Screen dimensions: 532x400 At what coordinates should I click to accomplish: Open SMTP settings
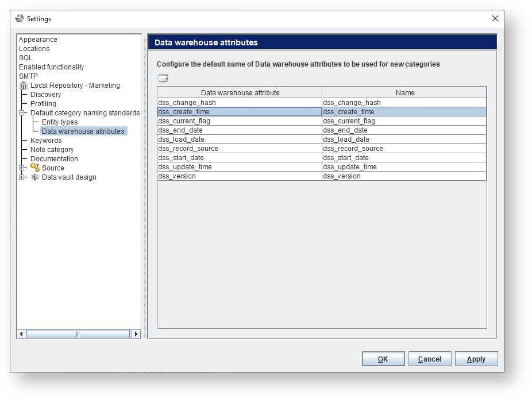28,76
